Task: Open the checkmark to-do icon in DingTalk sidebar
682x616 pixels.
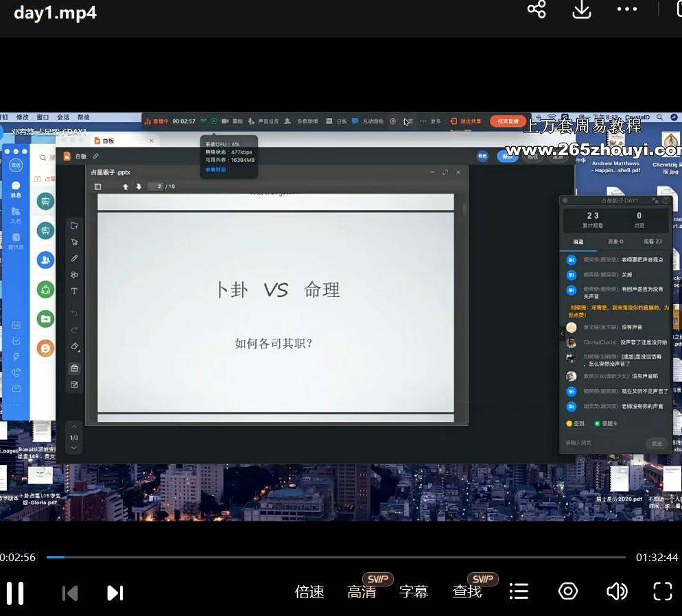Action: point(16,341)
